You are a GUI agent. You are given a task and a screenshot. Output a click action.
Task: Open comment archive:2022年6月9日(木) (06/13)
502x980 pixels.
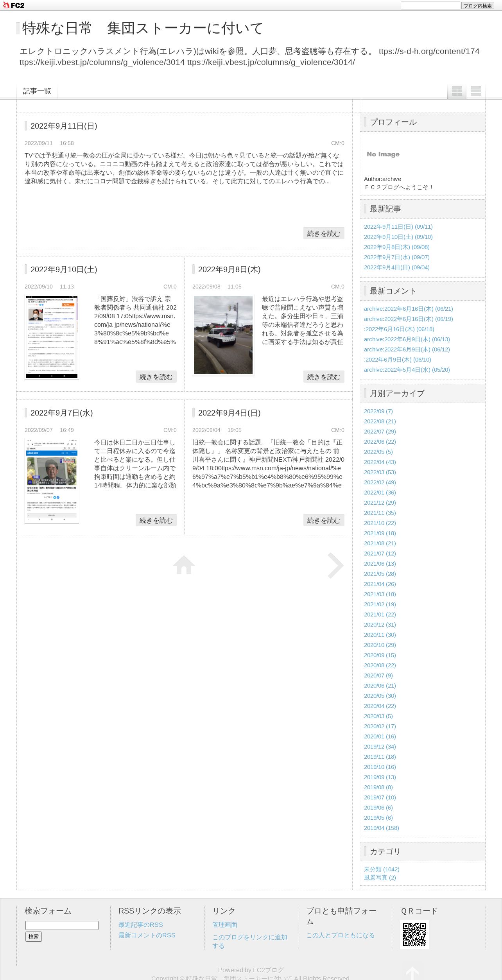pos(407,339)
